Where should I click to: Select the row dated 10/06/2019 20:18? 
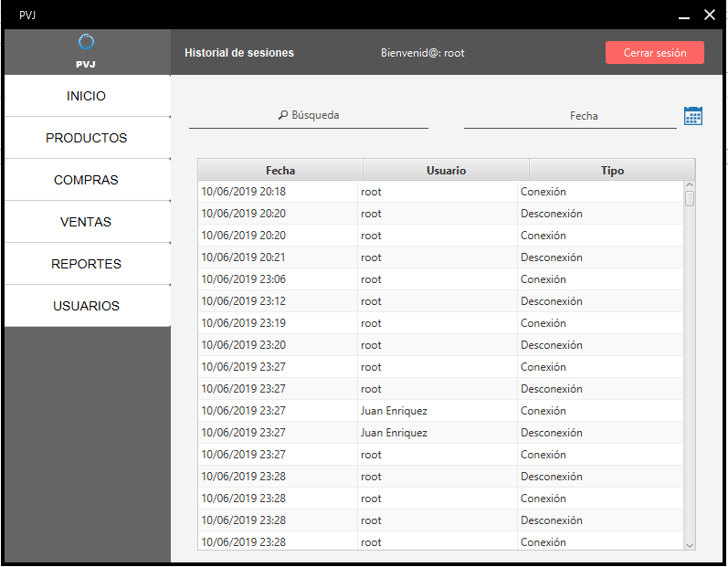tap(440, 192)
